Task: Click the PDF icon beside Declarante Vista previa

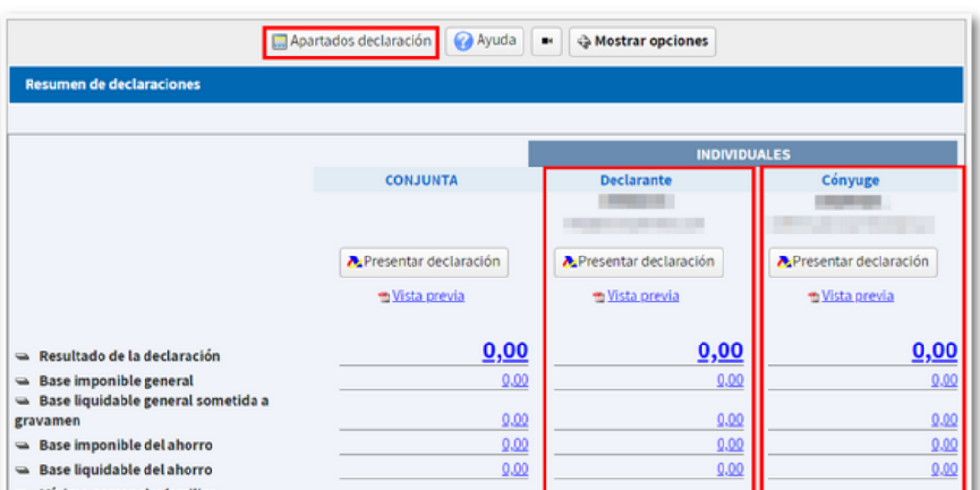Action: point(599,297)
